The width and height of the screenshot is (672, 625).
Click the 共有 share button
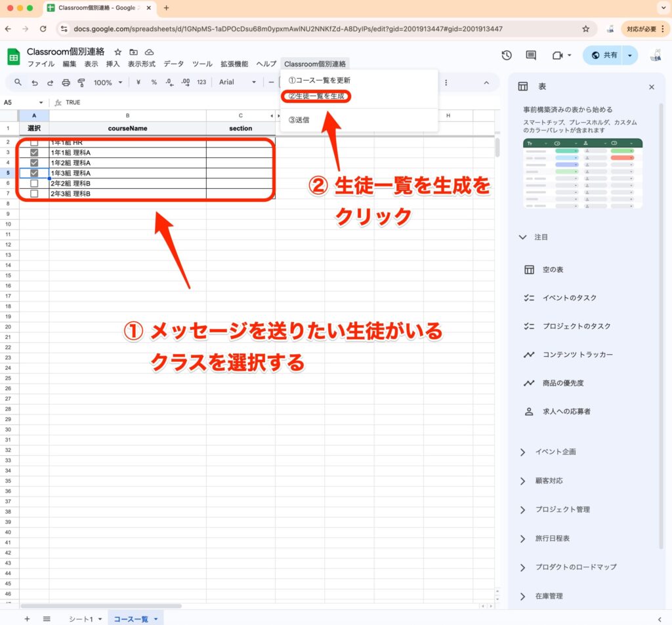[603, 56]
